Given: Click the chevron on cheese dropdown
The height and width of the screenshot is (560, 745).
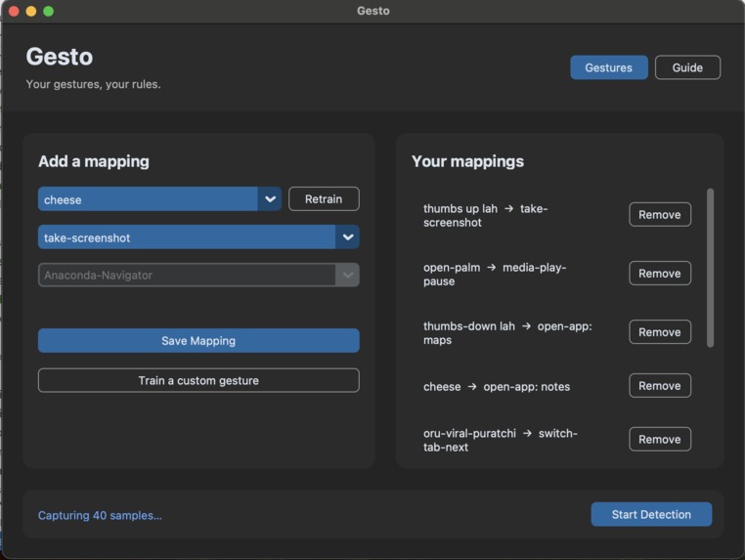Looking at the screenshot, I should click(x=270, y=199).
